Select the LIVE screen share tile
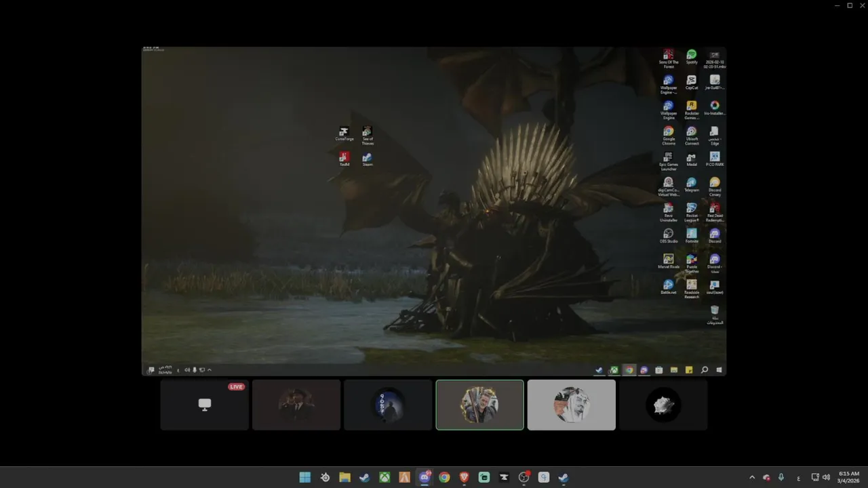The image size is (868, 488). (x=205, y=405)
